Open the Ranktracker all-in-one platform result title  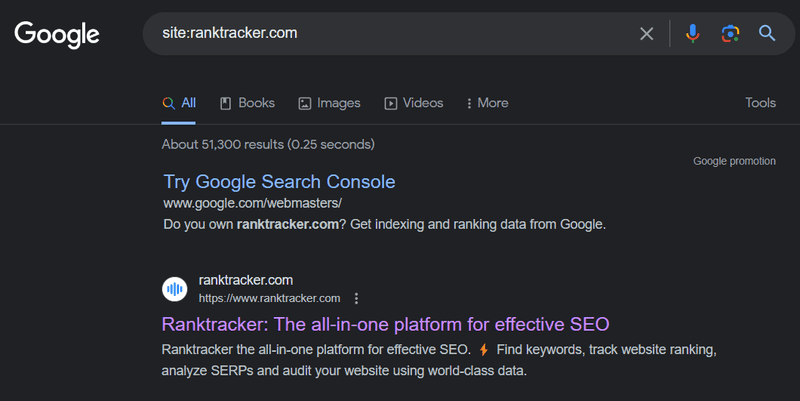(x=385, y=325)
